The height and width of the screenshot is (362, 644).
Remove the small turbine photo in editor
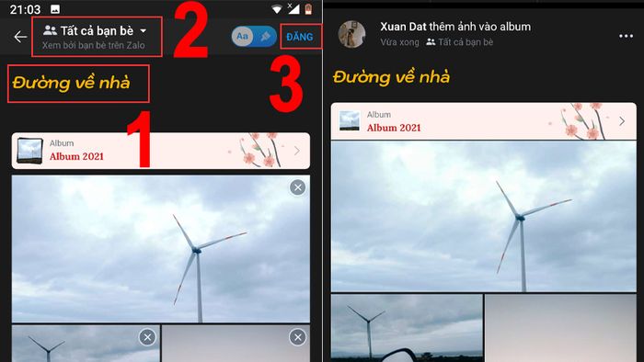tap(147, 337)
